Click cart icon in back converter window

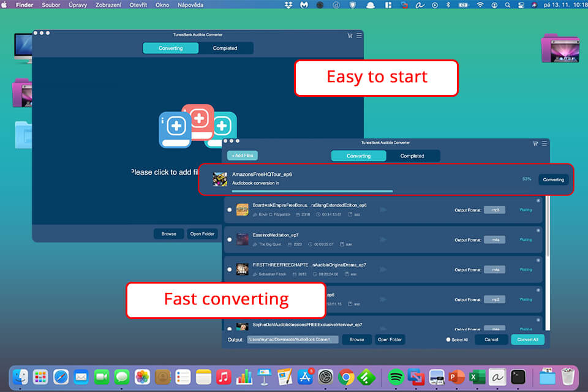(350, 36)
